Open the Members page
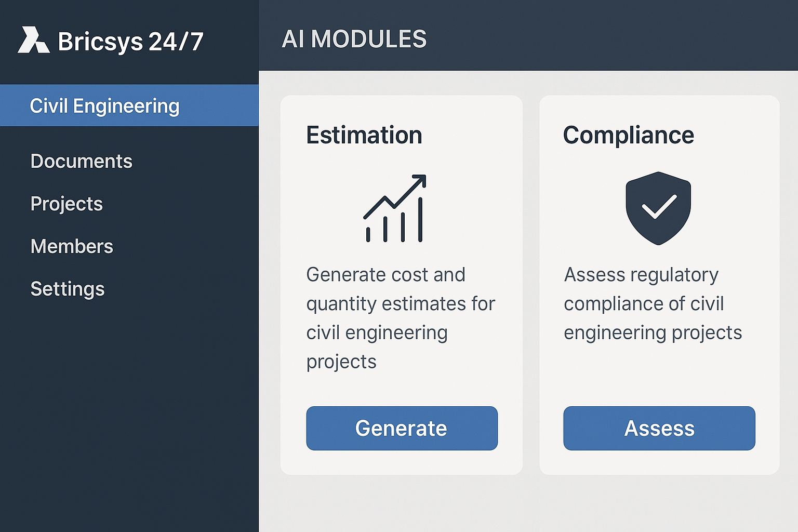This screenshot has width=798, height=532. (72, 246)
